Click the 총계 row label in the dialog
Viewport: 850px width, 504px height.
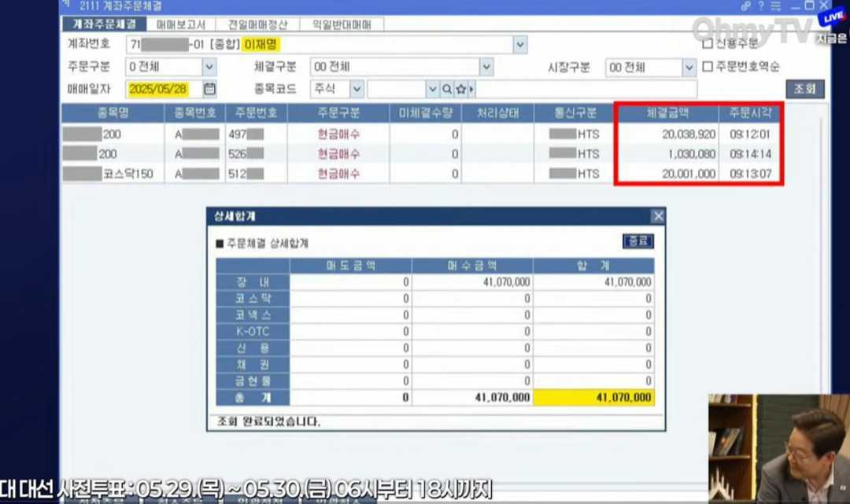point(253,398)
